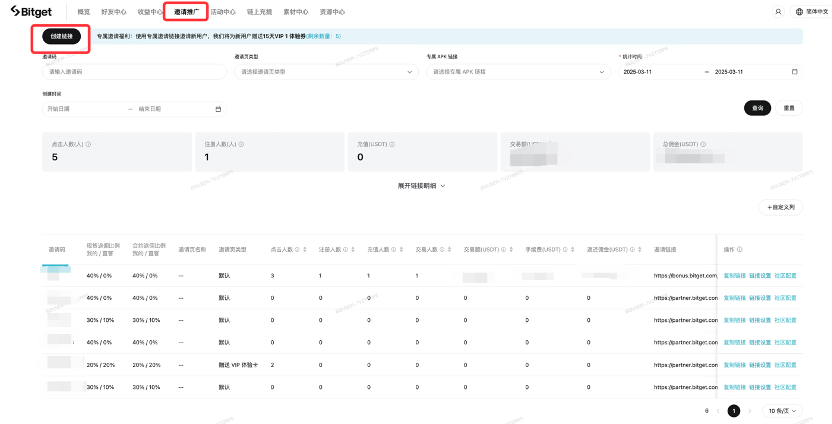Open the 邀请页类型 dropdown
Screen dimensions: 832x424
tap(325, 72)
